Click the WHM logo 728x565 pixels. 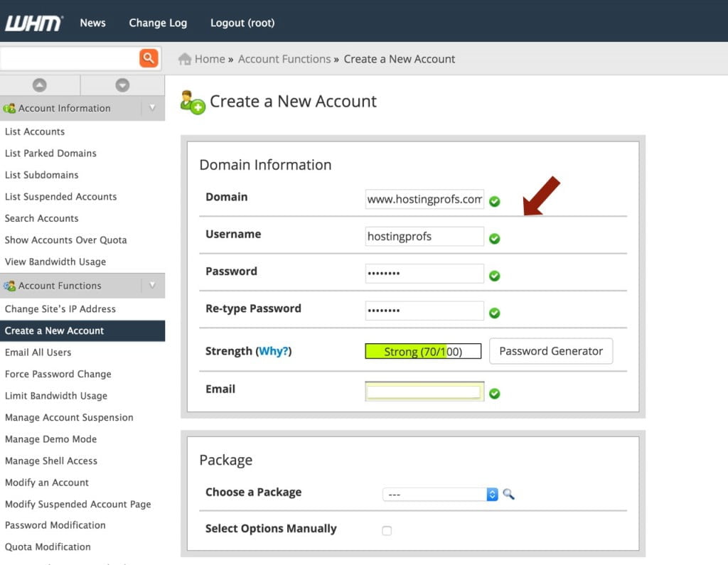pyautogui.click(x=33, y=23)
